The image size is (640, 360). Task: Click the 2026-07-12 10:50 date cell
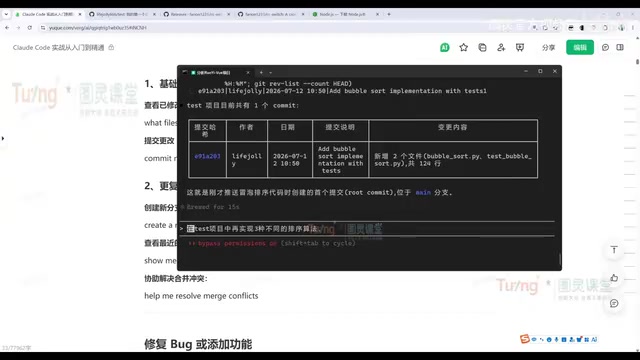(289, 160)
